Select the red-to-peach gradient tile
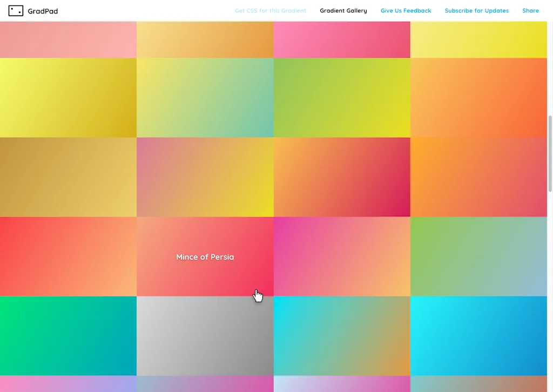 click(68, 256)
